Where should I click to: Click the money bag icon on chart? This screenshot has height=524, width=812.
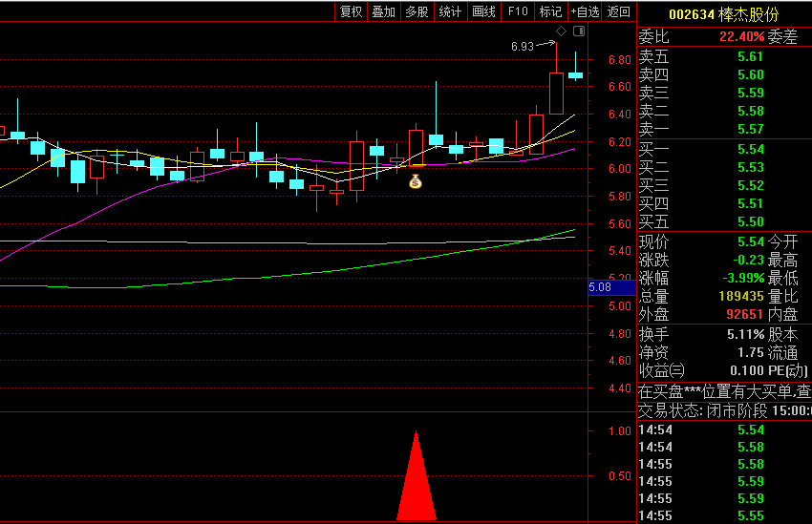coord(416,181)
